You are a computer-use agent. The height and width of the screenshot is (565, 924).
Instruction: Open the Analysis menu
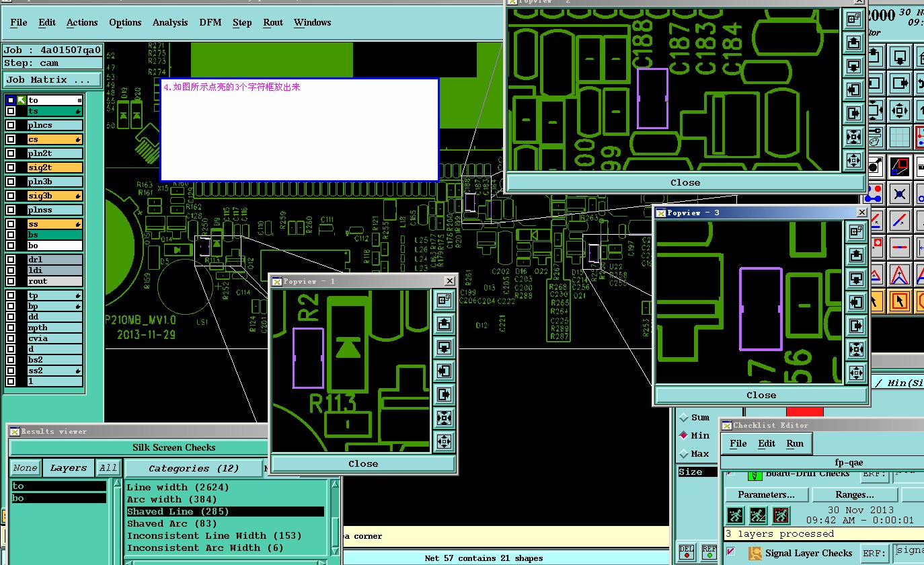click(170, 22)
